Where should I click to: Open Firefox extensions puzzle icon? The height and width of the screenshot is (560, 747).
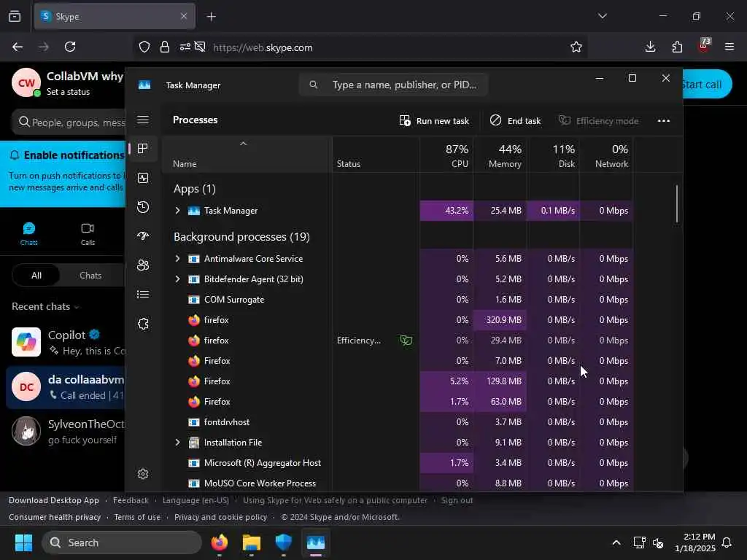pyautogui.click(x=677, y=47)
